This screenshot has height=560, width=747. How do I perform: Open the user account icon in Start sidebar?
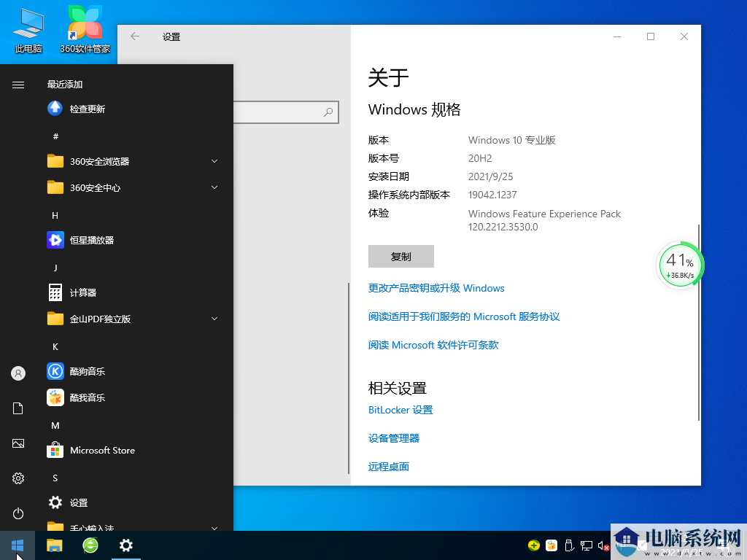(x=18, y=373)
